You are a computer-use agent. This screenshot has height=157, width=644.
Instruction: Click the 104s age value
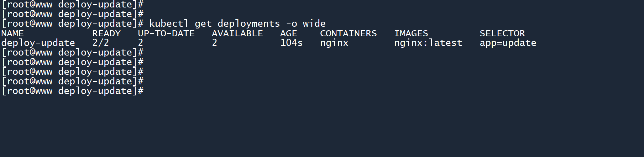(291, 43)
